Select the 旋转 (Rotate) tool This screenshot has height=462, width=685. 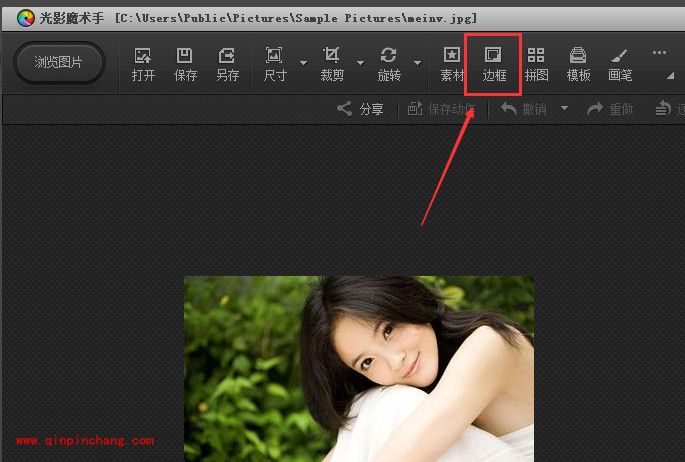(x=389, y=64)
